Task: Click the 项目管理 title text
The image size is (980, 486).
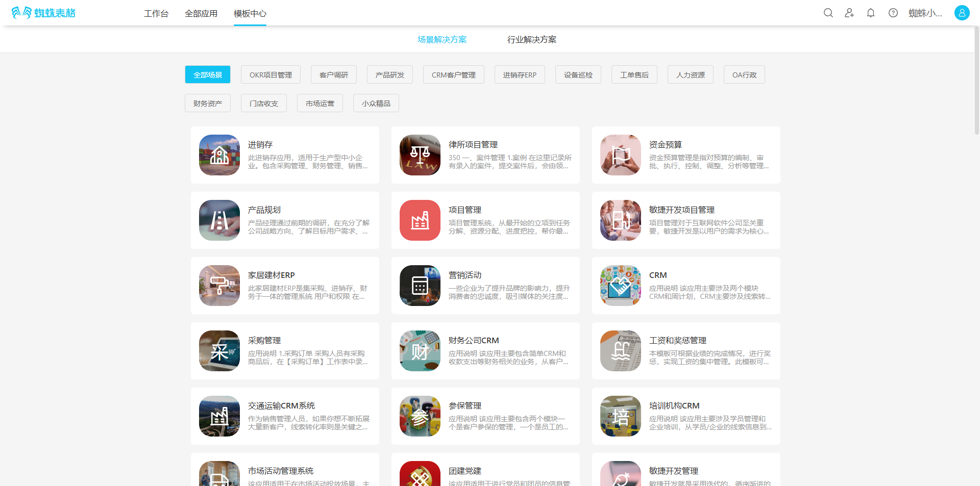Action: [465, 210]
